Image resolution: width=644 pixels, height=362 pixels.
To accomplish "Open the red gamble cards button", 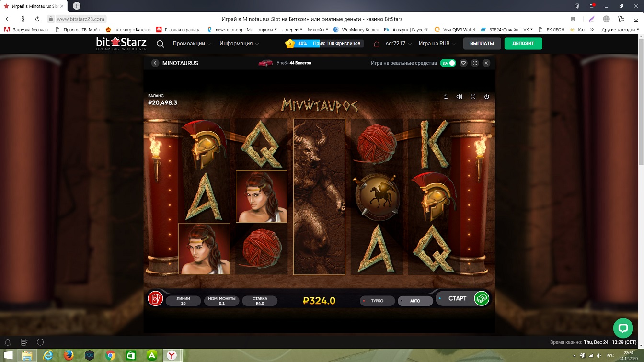I will pyautogui.click(x=155, y=298).
